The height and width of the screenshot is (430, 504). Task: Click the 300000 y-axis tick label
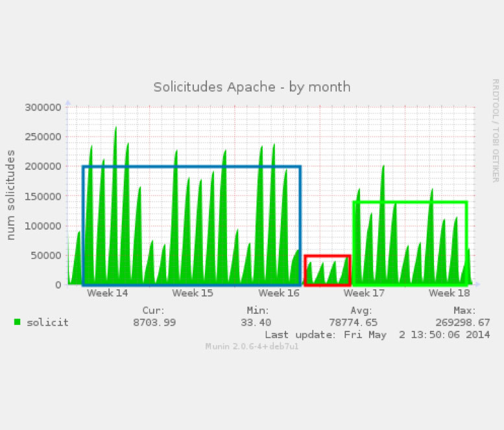pyautogui.click(x=43, y=107)
